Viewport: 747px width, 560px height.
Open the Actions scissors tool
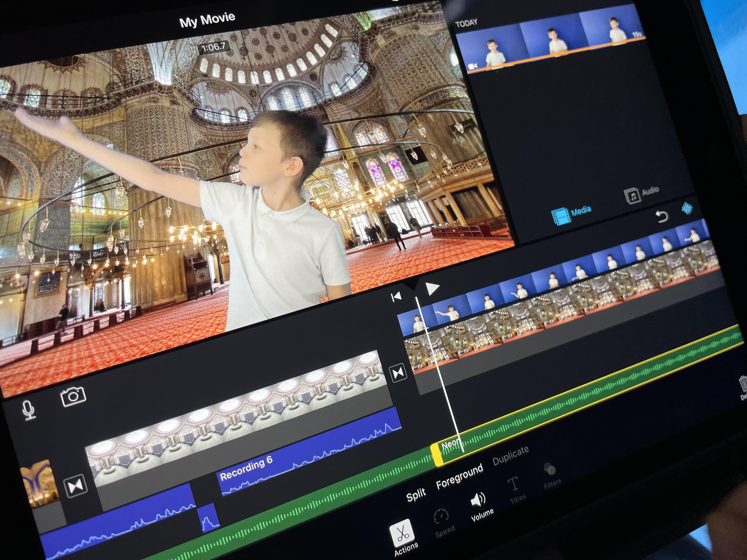tap(402, 533)
